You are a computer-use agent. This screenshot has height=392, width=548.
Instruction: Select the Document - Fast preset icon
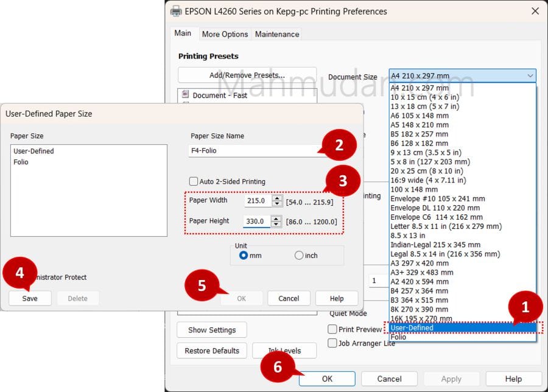tap(186, 94)
